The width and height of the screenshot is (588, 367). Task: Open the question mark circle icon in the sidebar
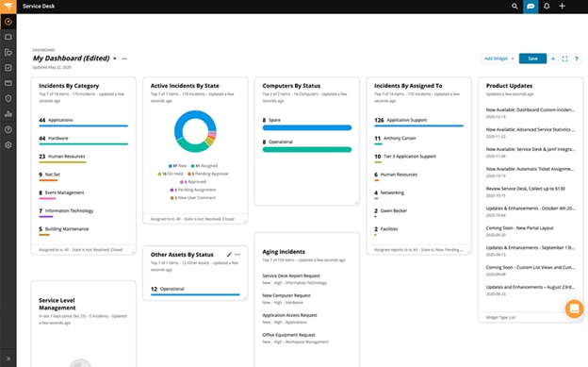click(x=8, y=129)
